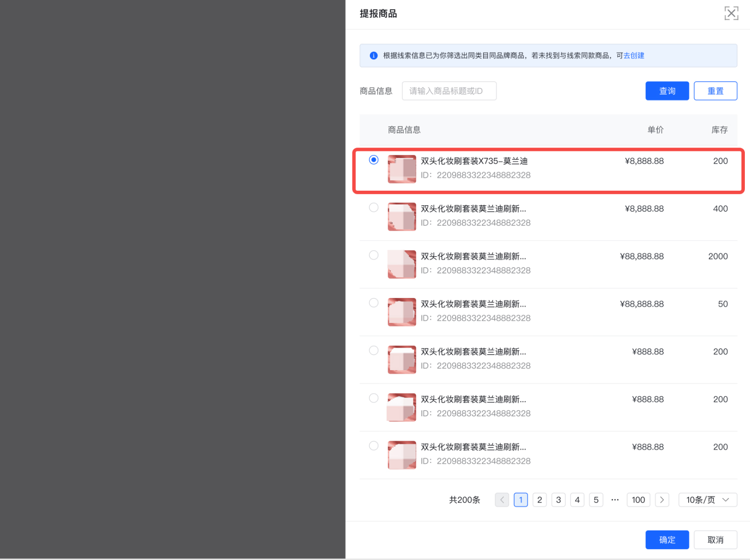Select the product with 50 stock
750x560 pixels.
pos(374,303)
